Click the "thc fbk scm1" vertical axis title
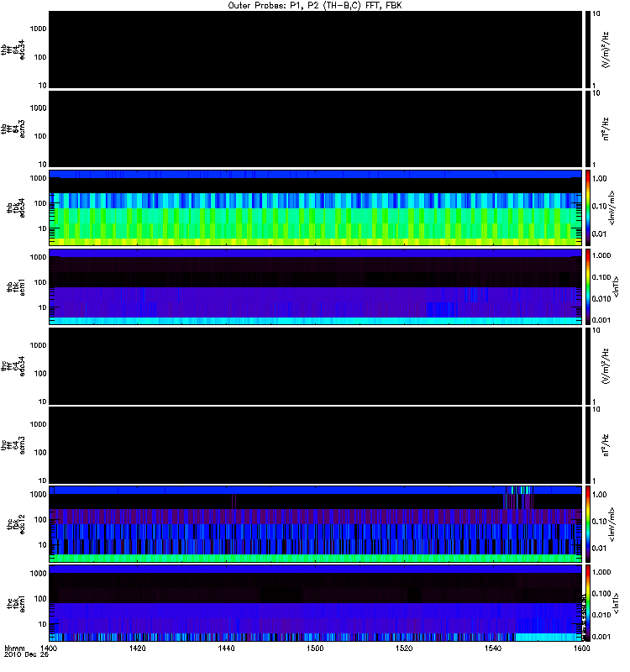 tap(16, 603)
